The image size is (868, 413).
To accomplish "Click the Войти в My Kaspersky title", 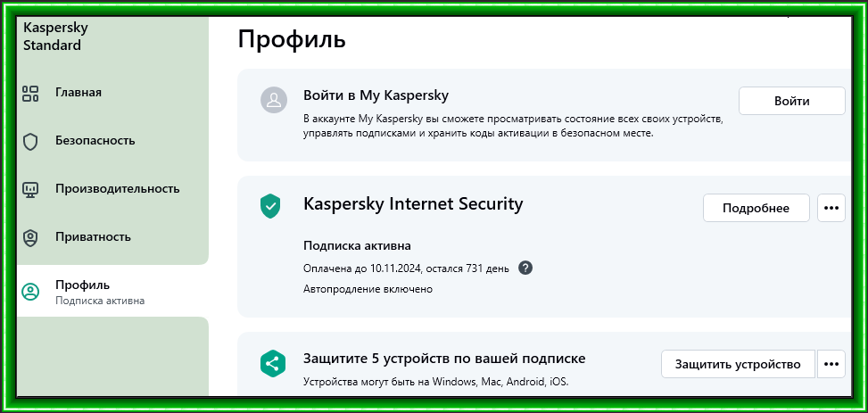I will 376,95.
